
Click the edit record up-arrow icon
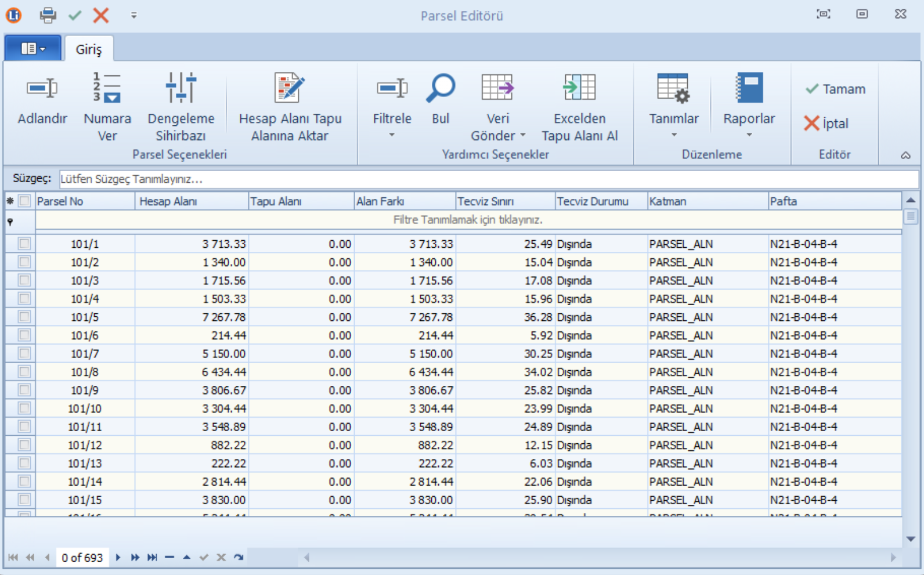pyautogui.click(x=186, y=558)
